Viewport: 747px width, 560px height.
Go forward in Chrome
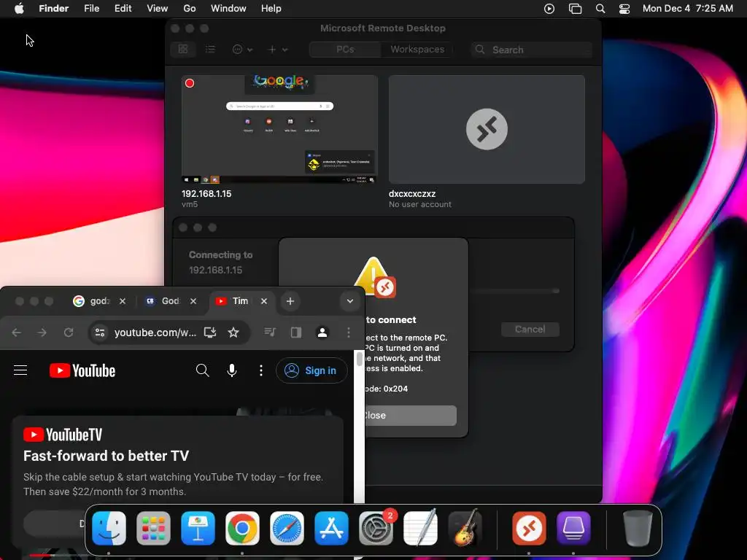pos(42,332)
